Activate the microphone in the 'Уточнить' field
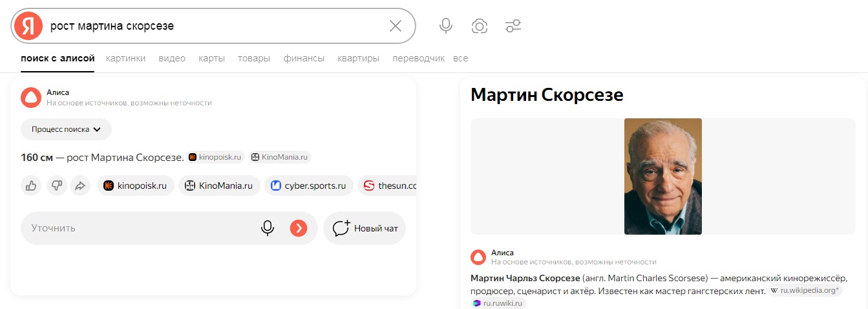Viewport: 868px width, 309px height. pos(268,228)
